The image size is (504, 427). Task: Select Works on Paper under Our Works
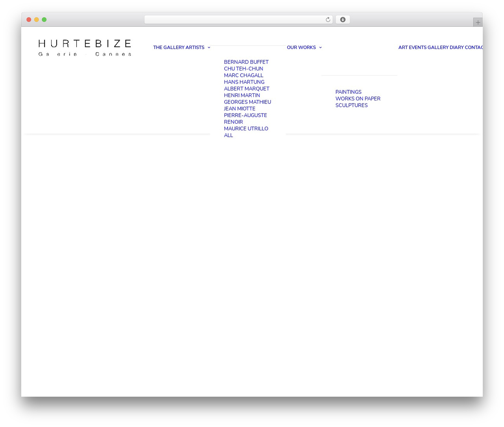pos(358,98)
